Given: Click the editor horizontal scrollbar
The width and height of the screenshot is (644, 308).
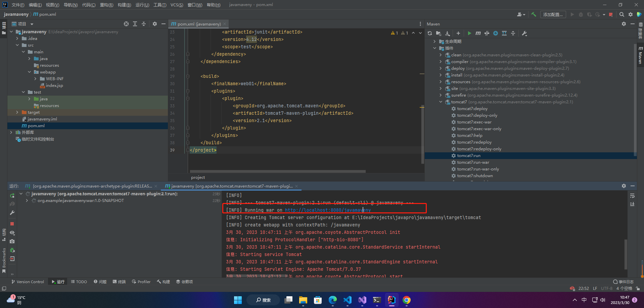Looking at the screenshot, I should pos(277,171).
